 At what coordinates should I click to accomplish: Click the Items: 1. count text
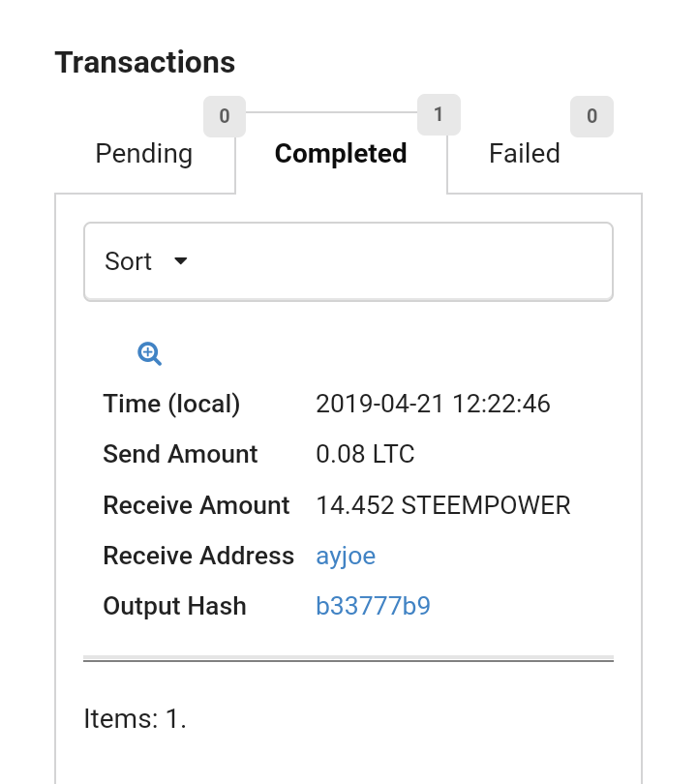click(135, 719)
